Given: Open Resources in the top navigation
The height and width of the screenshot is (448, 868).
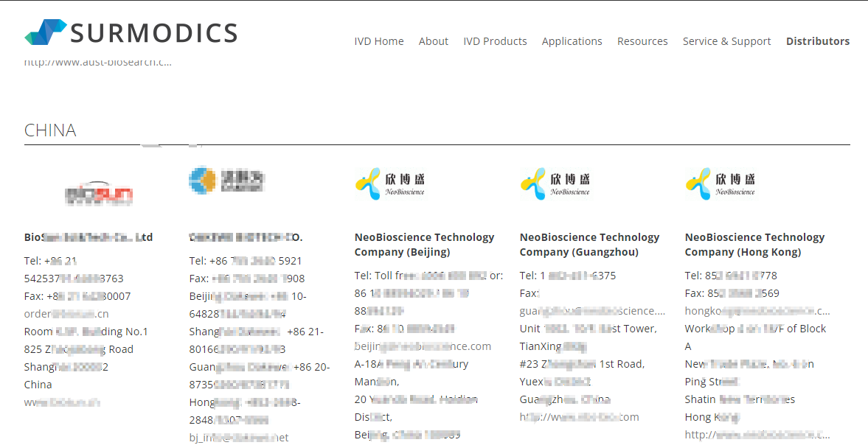Looking at the screenshot, I should [x=642, y=41].
